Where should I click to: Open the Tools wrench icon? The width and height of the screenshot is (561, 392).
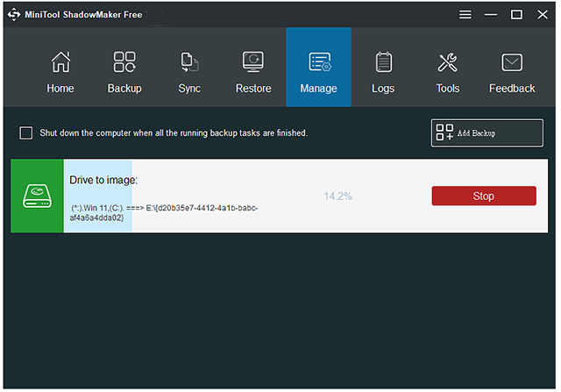click(x=447, y=63)
